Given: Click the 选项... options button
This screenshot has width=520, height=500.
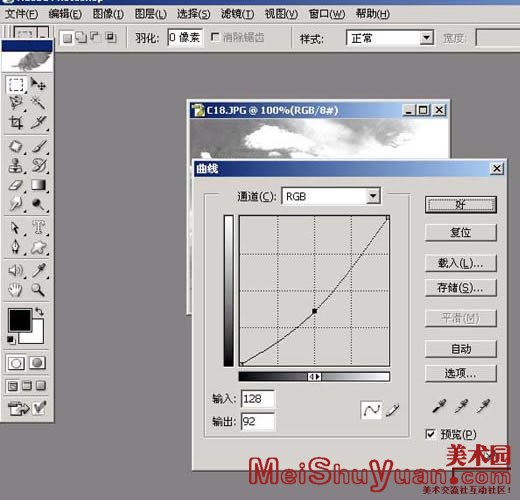Looking at the screenshot, I should (x=461, y=373).
